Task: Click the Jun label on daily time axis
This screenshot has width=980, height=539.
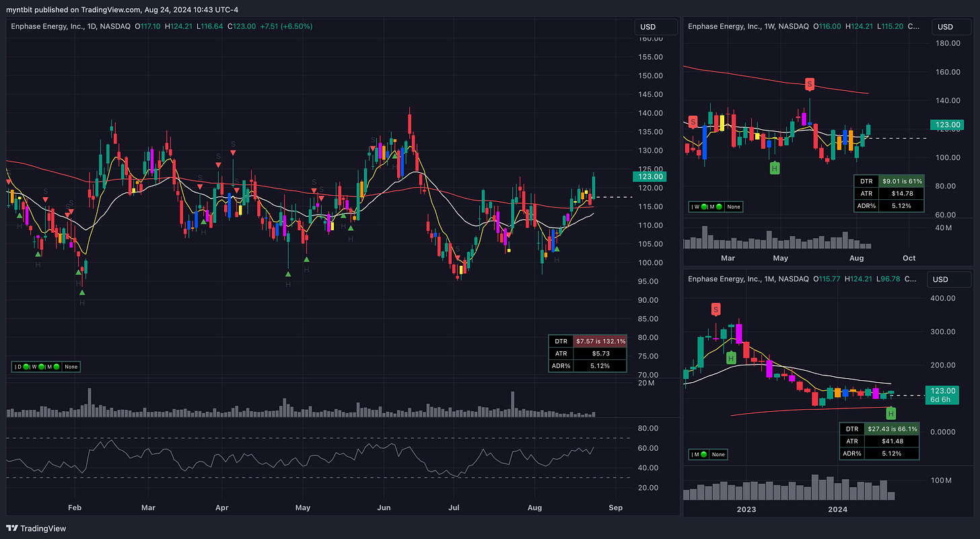Action: coord(384,509)
